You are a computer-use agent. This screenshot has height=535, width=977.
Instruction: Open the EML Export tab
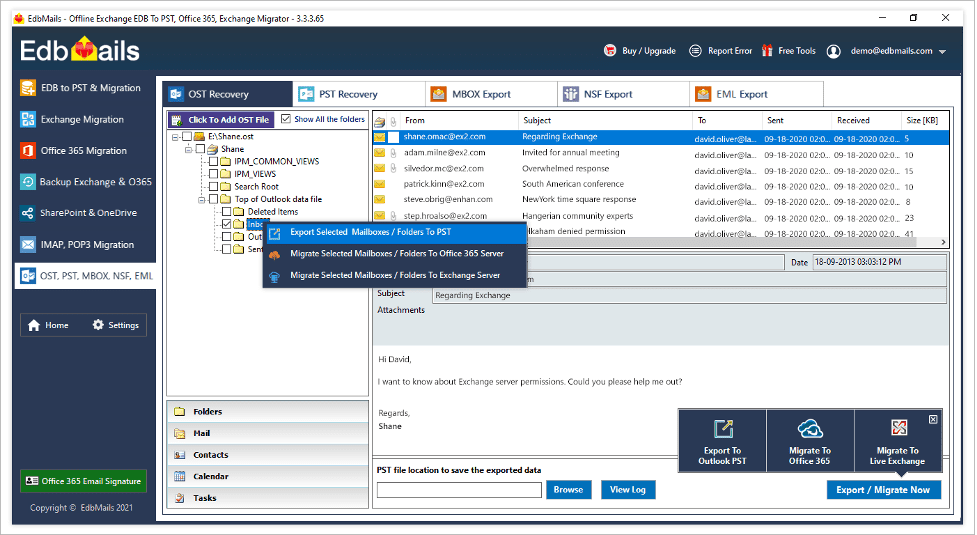(756, 94)
